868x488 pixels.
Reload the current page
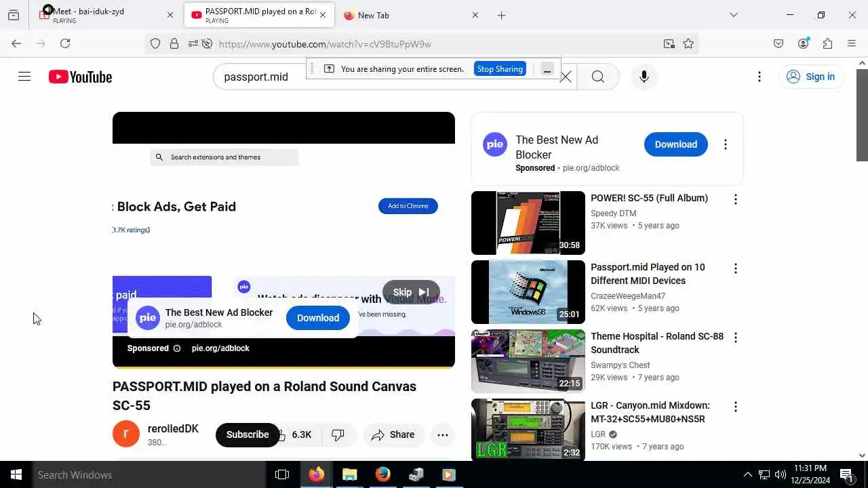65,43
